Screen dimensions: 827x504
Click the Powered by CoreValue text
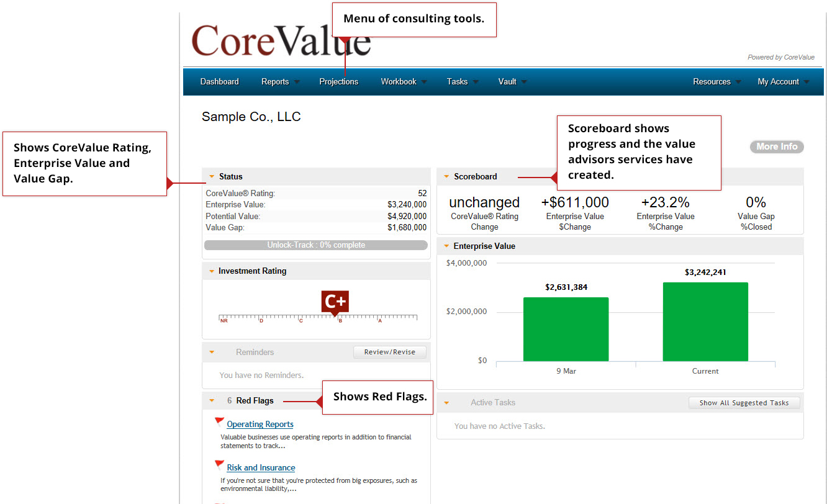(x=781, y=58)
